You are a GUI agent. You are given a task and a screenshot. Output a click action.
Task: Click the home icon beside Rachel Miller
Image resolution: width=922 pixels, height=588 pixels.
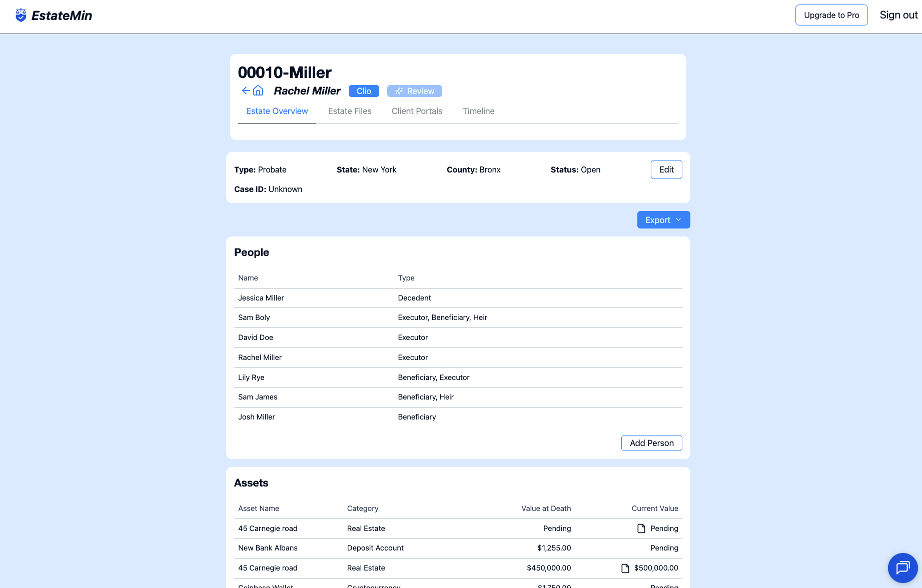258,90
